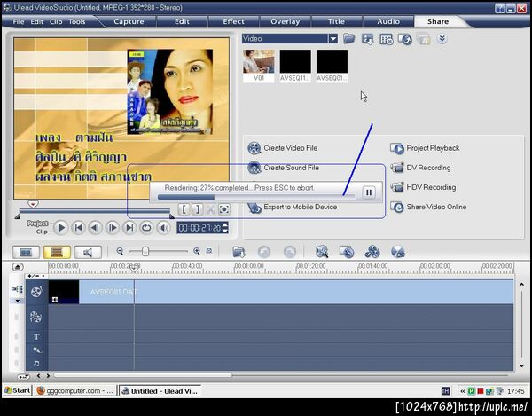
Task: Step to the previous frame
Action: coord(96,228)
